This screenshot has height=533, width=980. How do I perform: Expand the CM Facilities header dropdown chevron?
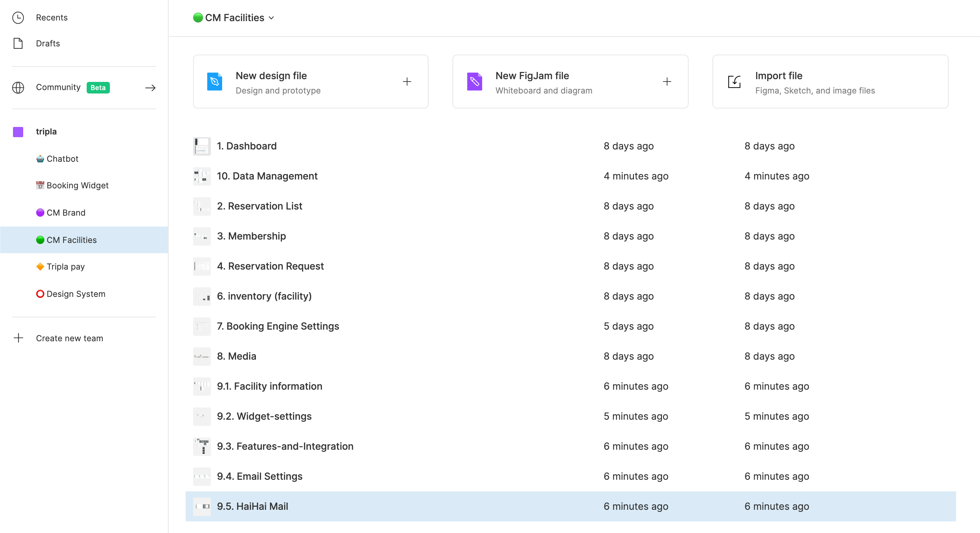pos(271,18)
